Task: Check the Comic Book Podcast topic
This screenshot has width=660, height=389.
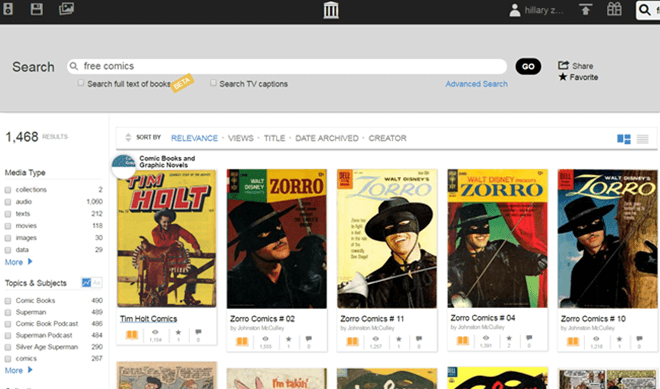Action: click(8, 324)
